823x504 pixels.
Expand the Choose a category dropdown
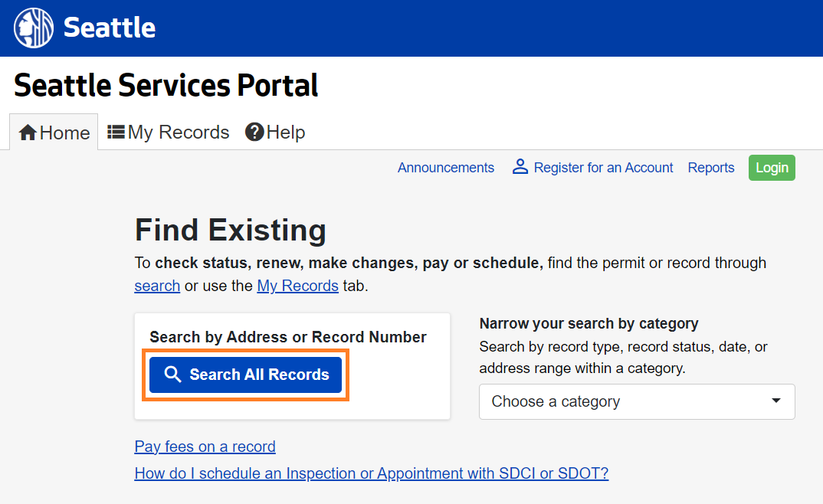(636, 401)
